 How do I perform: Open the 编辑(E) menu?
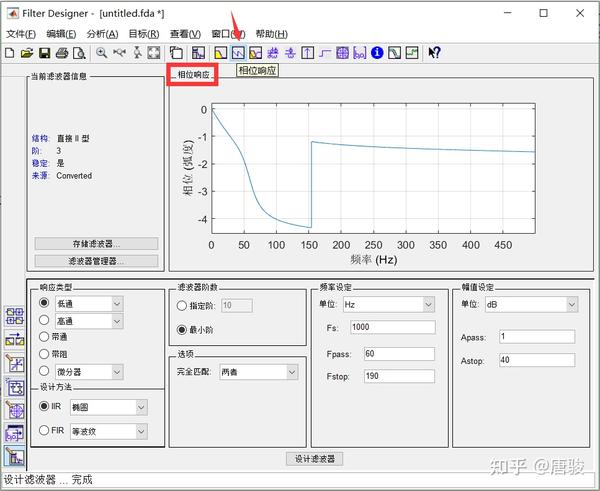pos(61,34)
